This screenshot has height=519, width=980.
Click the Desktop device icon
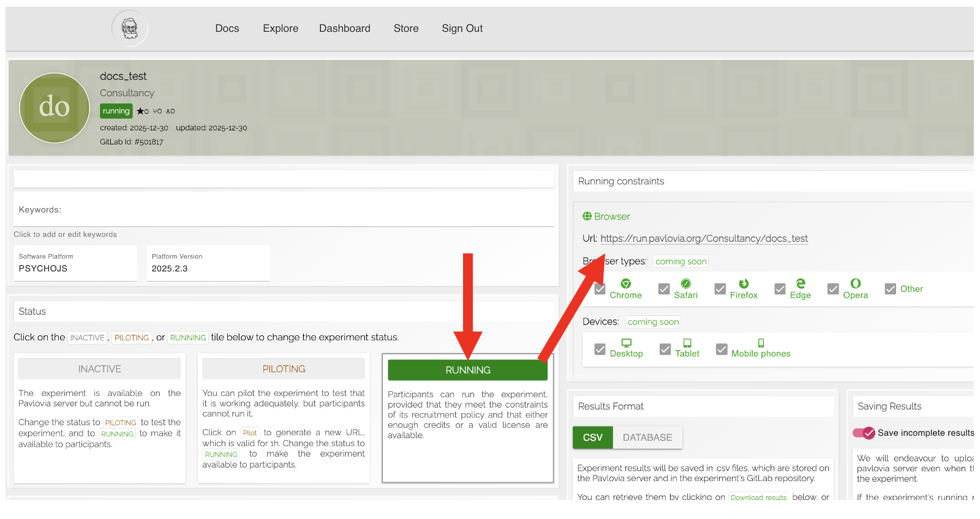coord(626,343)
